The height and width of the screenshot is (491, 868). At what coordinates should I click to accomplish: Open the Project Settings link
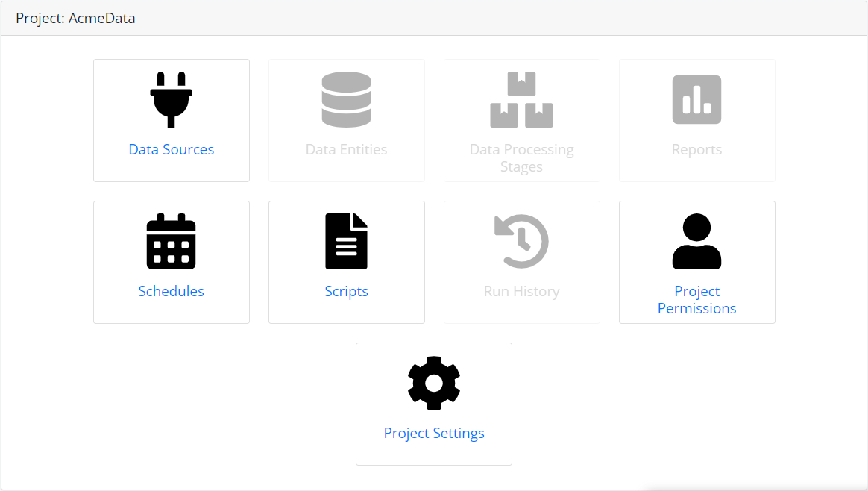[x=434, y=434]
